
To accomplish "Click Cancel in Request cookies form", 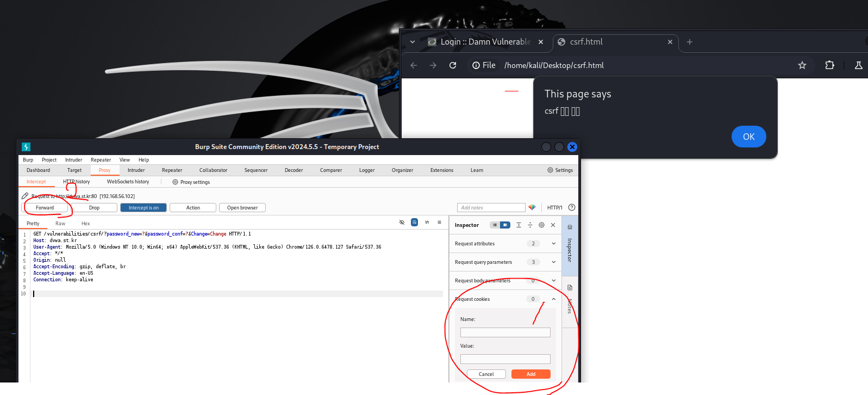I will (486, 374).
